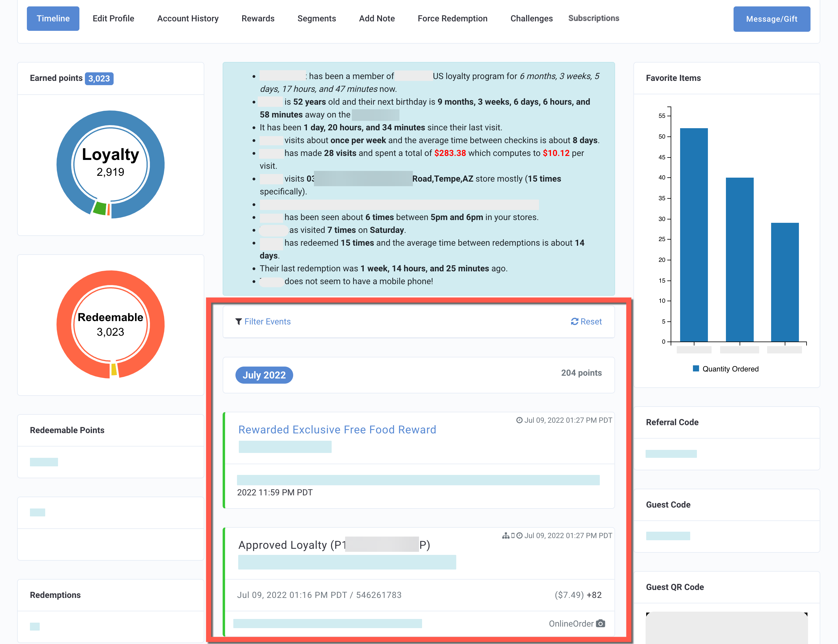The height and width of the screenshot is (644, 838).
Task: Open Force Redemption tab
Action: click(x=452, y=18)
